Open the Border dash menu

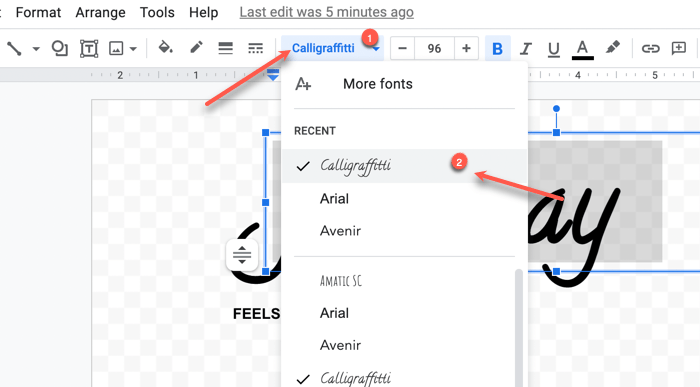pyautogui.click(x=255, y=48)
